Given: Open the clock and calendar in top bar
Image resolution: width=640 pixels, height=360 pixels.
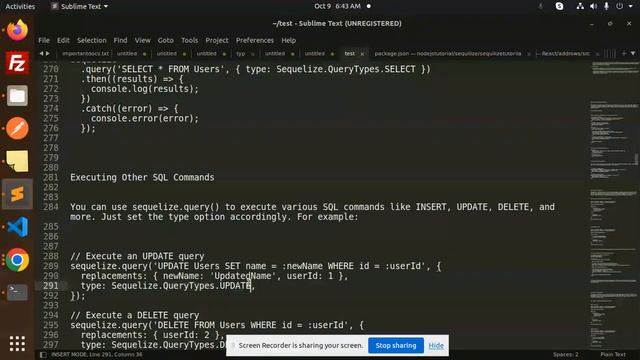Looking at the screenshot, I should (337, 6).
